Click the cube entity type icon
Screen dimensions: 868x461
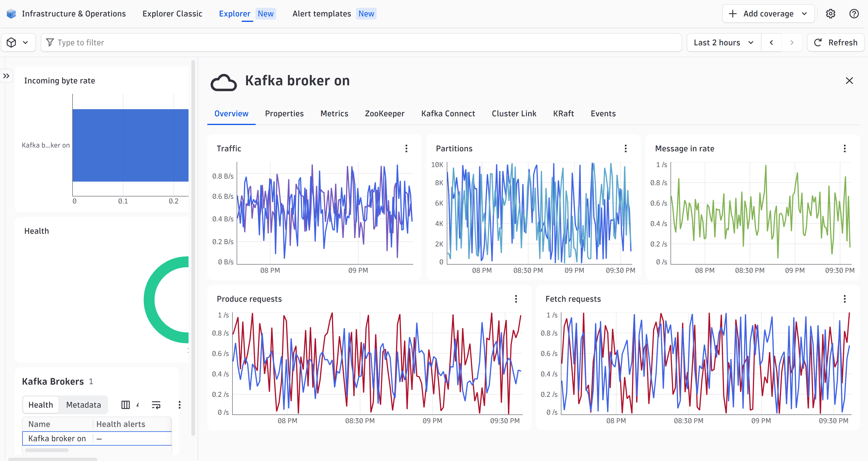point(12,43)
